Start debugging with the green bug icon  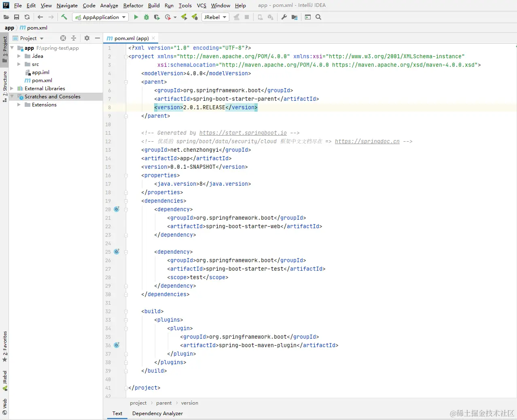(x=146, y=17)
